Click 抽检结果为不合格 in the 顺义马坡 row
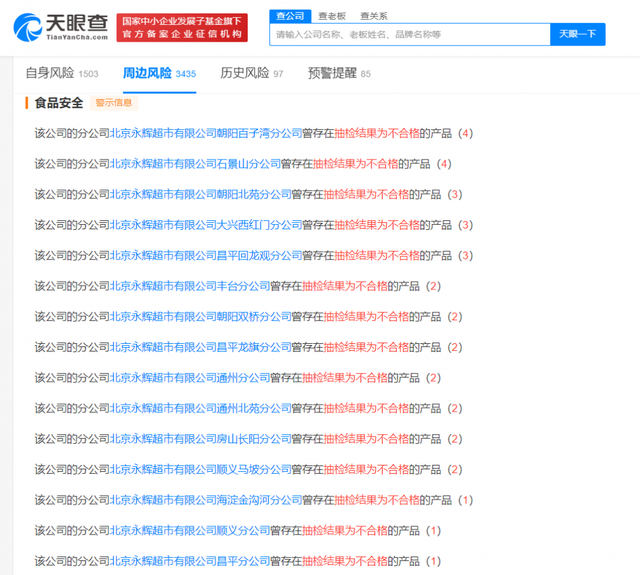Screen dimensions: 640x575 click(366, 470)
